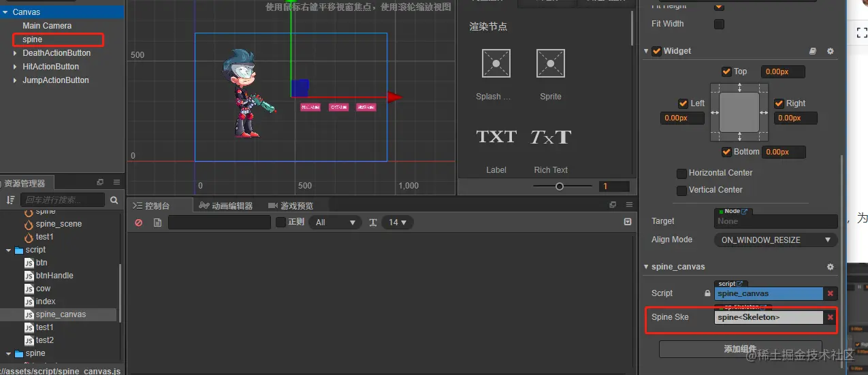Open the Assets panel hamburger menu

(x=116, y=182)
